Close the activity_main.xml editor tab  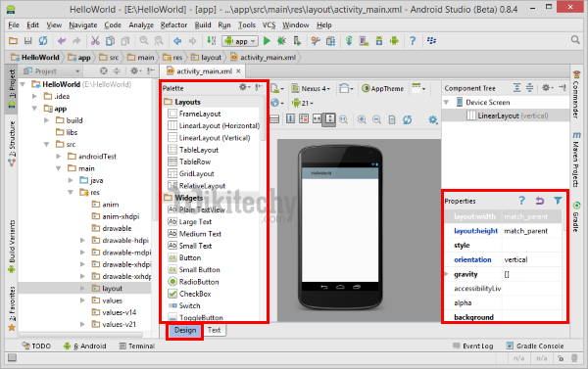pos(238,70)
